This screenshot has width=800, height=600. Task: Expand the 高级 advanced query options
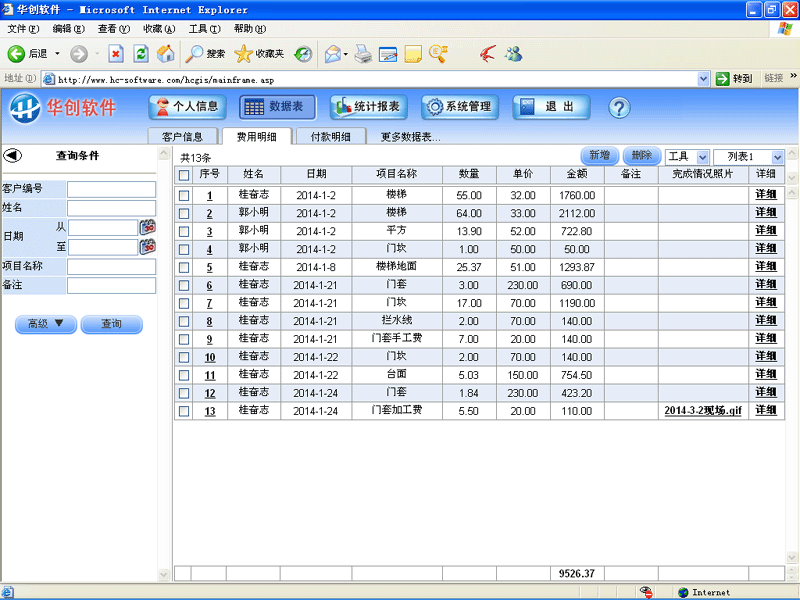pyautogui.click(x=46, y=324)
